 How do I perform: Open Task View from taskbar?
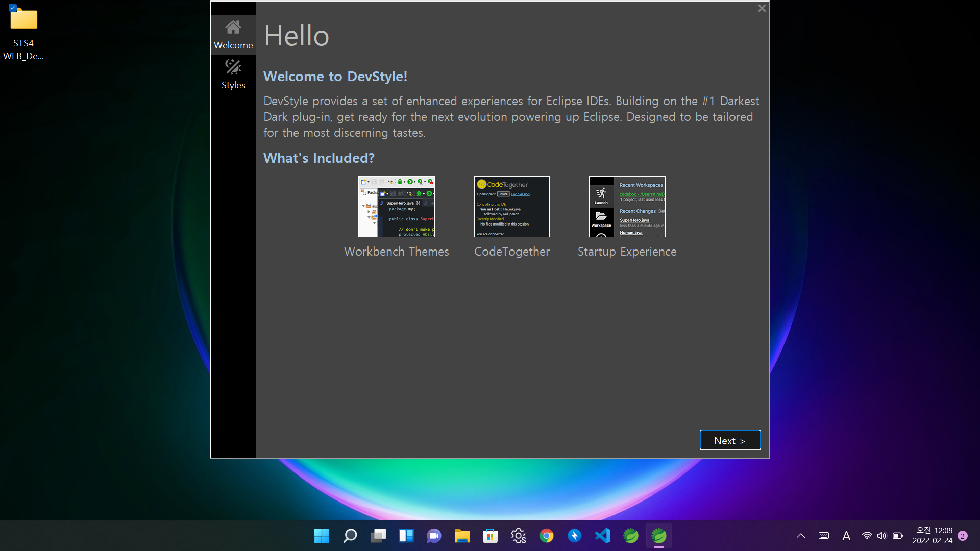click(x=378, y=536)
